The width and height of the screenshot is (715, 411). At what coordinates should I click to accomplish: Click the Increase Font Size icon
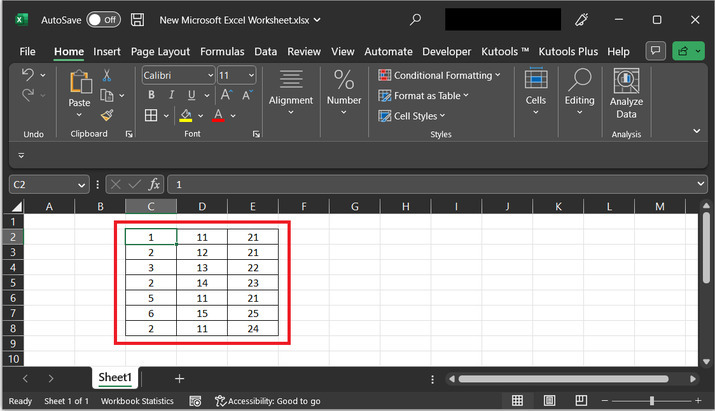pos(226,95)
